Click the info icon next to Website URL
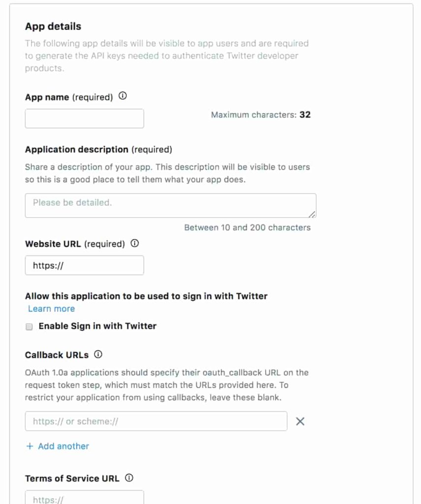 135,243
